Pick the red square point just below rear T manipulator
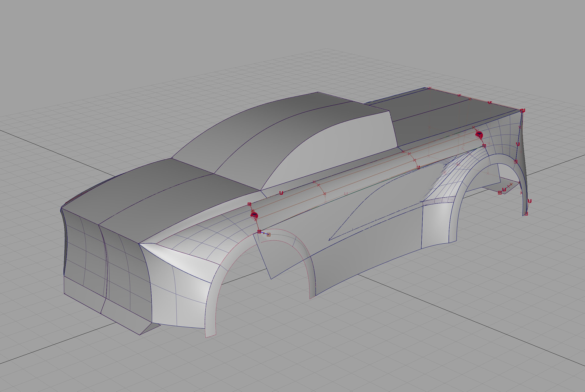This screenshot has width=585, height=392. click(x=484, y=146)
